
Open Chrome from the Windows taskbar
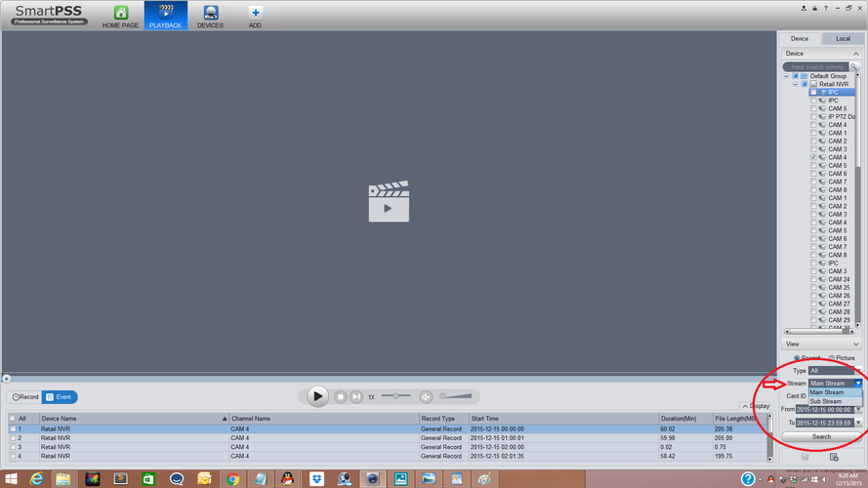(232, 479)
